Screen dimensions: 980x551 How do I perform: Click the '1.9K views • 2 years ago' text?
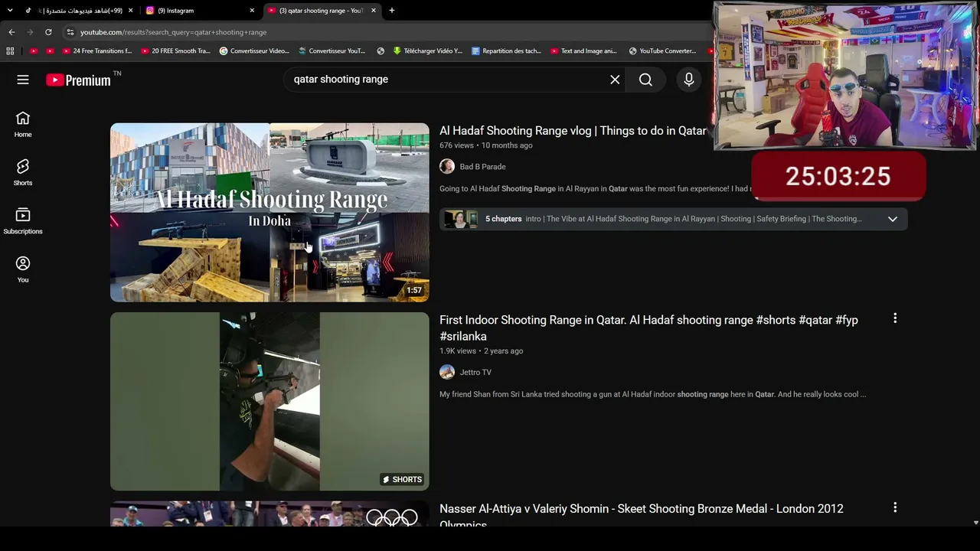point(481,351)
